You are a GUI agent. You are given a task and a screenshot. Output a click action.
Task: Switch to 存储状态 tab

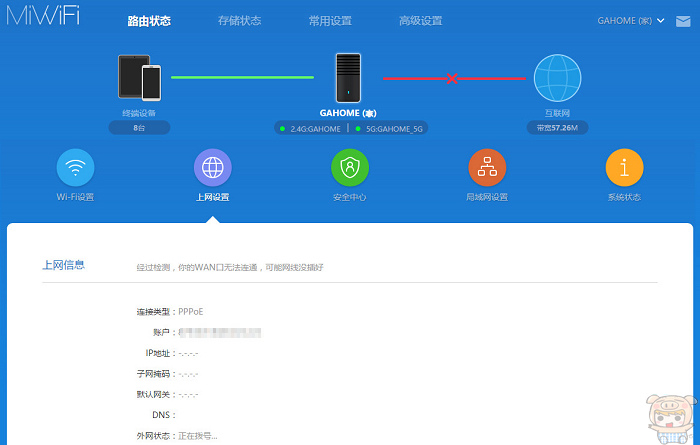coord(240,21)
